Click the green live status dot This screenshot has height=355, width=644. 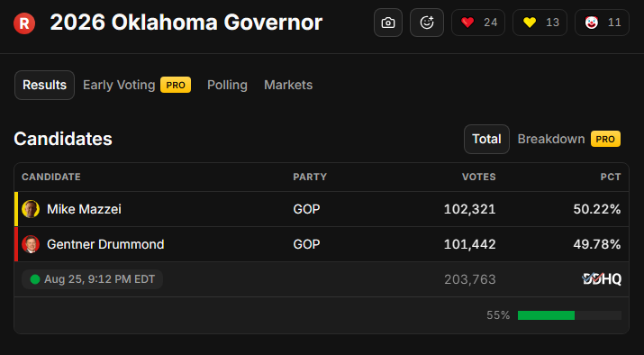tap(35, 279)
